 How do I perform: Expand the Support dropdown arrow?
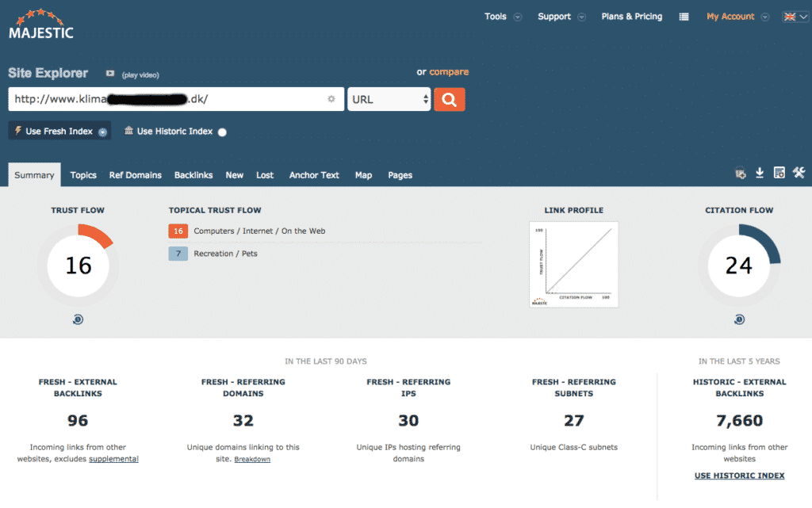[581, 17]
